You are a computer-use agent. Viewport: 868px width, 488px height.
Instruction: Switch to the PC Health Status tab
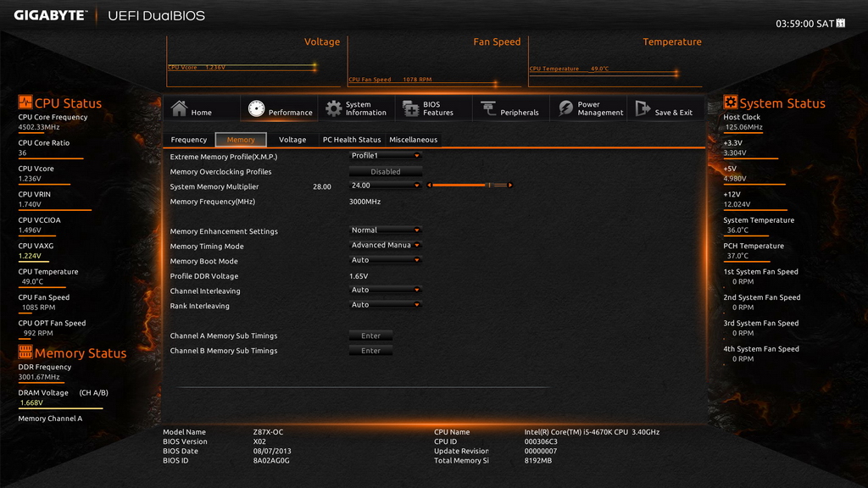pos(352,140)
